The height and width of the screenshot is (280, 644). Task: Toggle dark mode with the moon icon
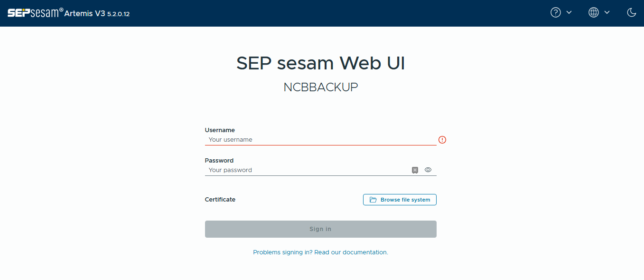coord(631,13)
